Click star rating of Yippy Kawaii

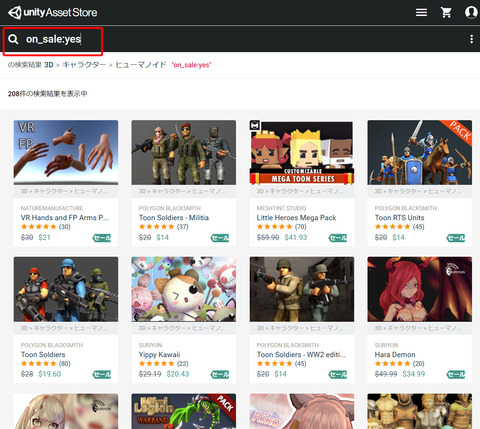coord(156,364)
